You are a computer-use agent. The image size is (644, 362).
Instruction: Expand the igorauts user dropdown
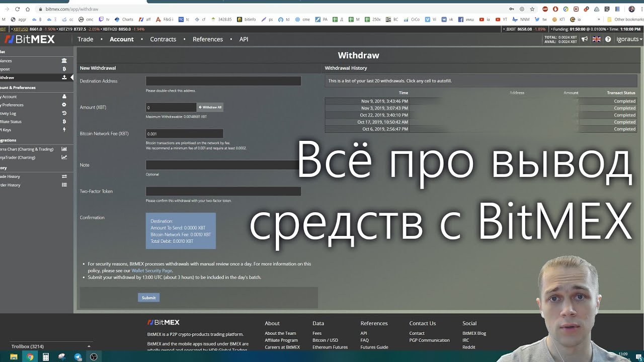(629, 39)
